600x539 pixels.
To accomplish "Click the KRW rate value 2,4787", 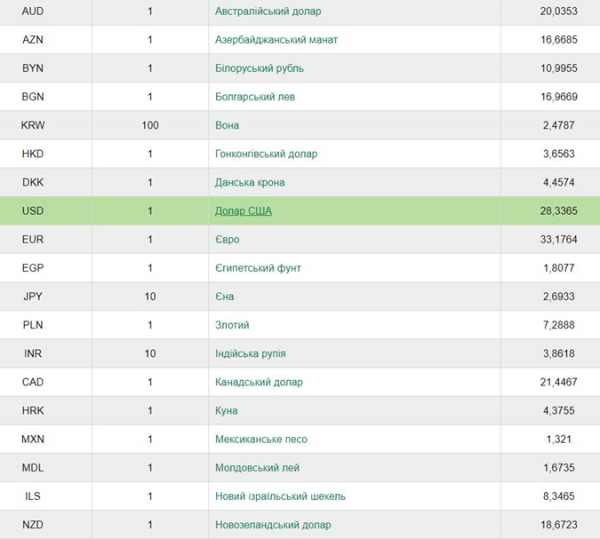I will tap(559, 125).
